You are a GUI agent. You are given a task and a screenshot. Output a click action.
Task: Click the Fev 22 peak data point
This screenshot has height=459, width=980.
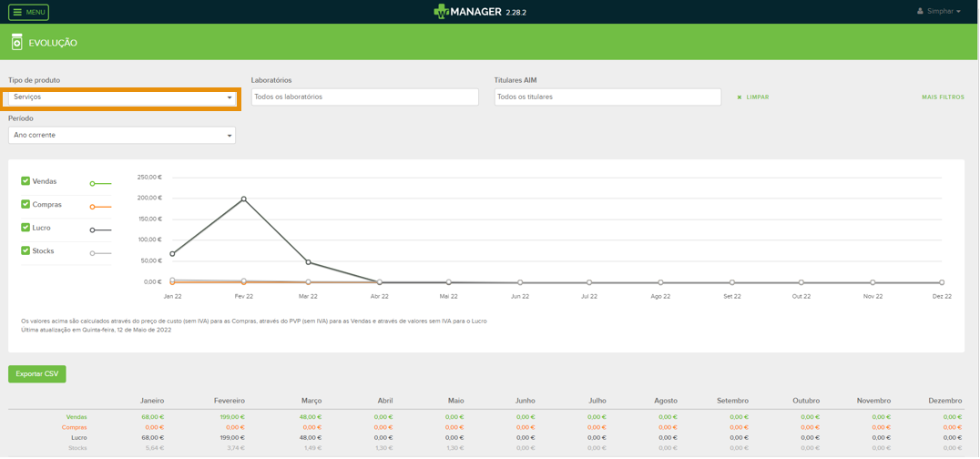tap(243, 199)
